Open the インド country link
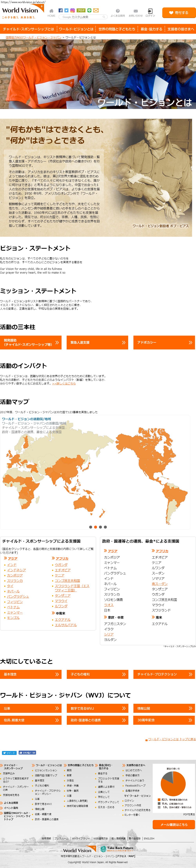 pos(12,565)
